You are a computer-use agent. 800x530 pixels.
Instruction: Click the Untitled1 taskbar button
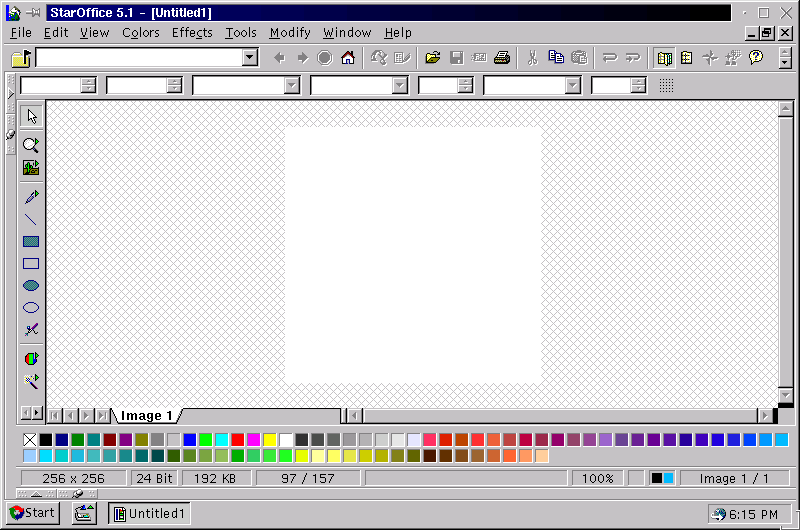[x=149, y=514]
